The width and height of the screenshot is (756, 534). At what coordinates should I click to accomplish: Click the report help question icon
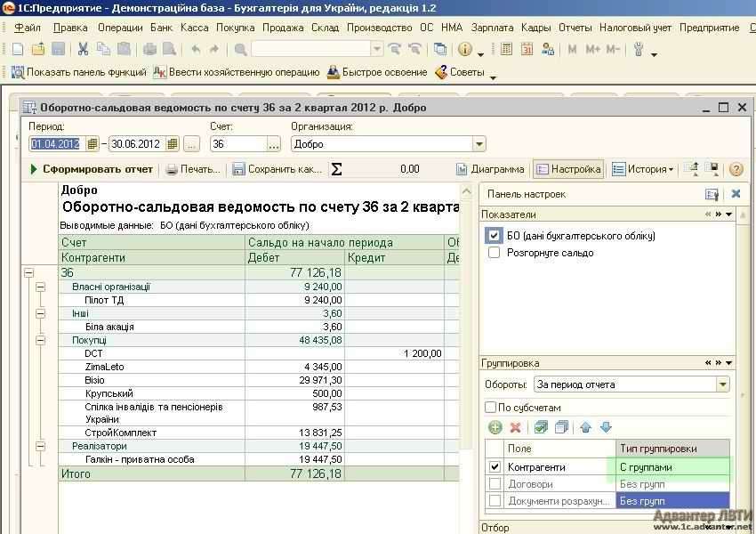[736, 169]
